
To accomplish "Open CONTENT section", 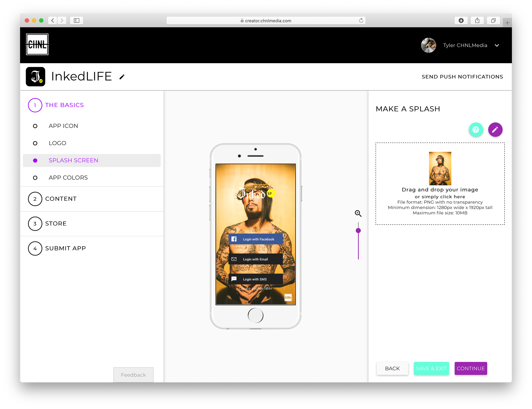I will pyautogui.click(x=61, y=199).
